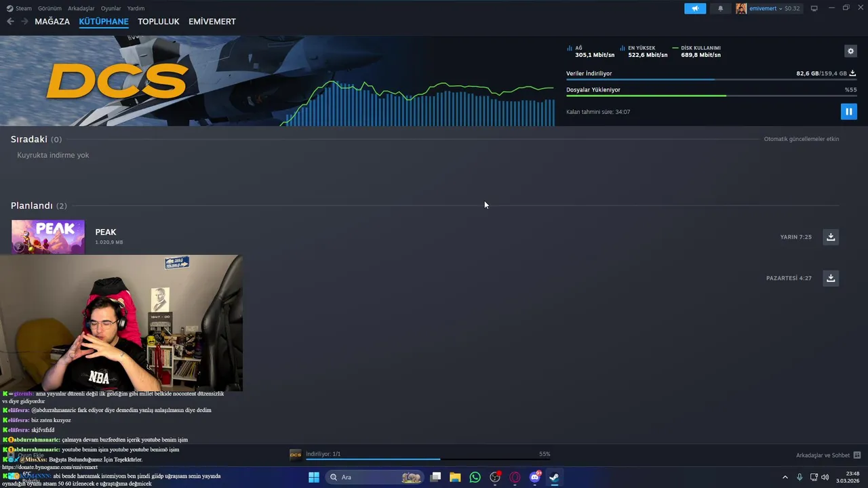Screen dimensions: 868x488
Task: Open download settings gear icon
Action: coord(850,51)
